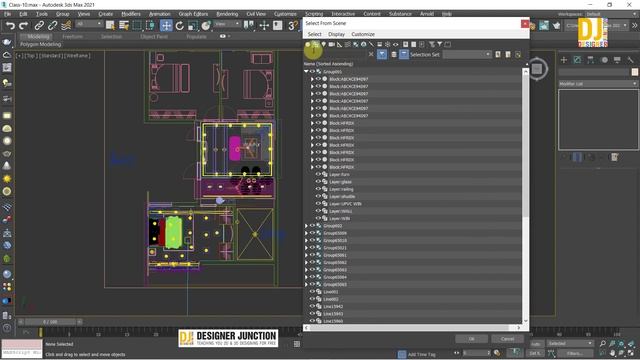Hide the Layer:glass object via eye icon
This screenshot has width=640, height=360.
click(x=318, y=182)
